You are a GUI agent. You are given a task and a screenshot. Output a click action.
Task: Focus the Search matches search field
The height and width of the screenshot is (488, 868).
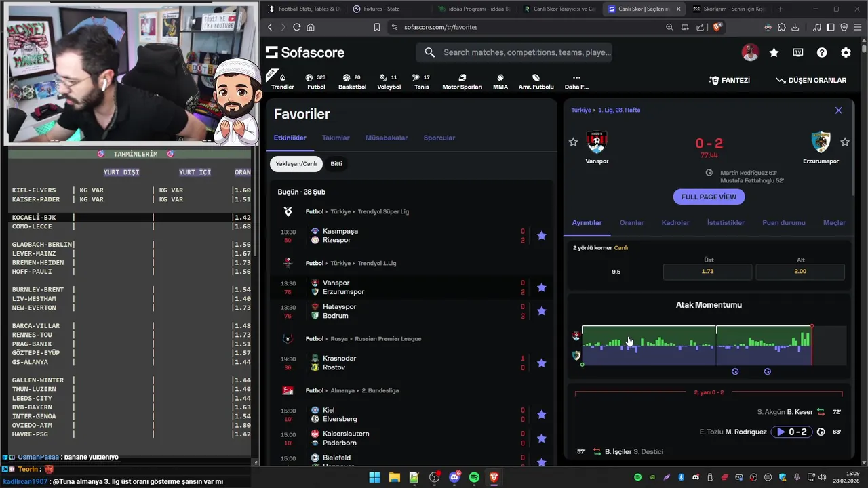click(514, 52)
